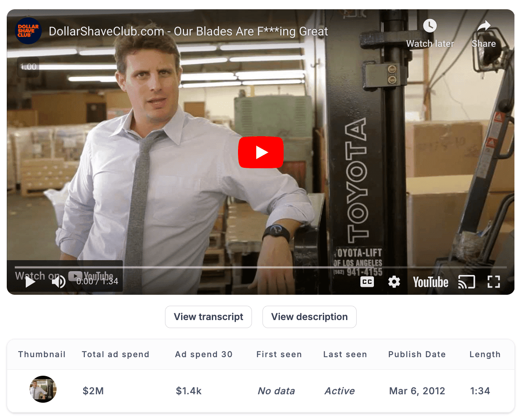The height and width of the screenshot is (420, 525).
Task: Click the Watch later clock icon
Action: pyautogui.click(x=430, y=26)
